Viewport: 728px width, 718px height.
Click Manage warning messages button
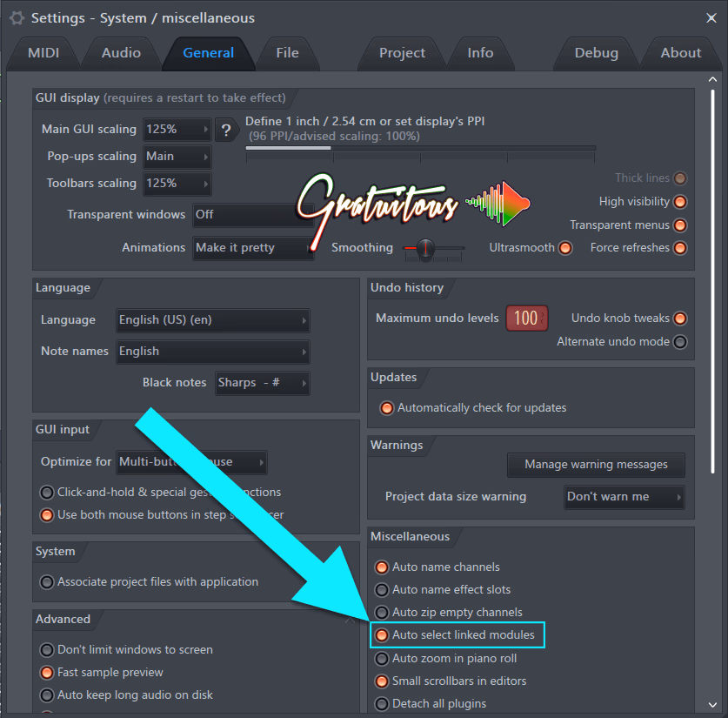(x=596, y=465)
